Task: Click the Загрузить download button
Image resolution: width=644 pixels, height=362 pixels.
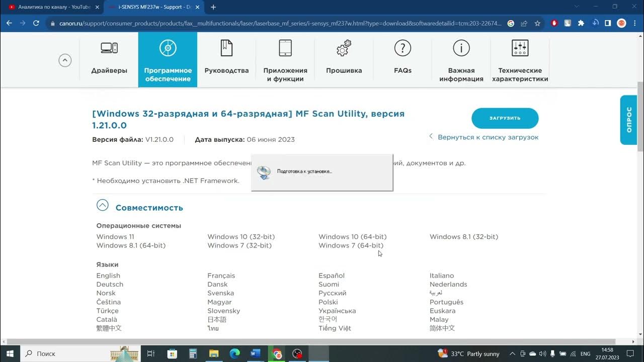Action: click(505, 118)
